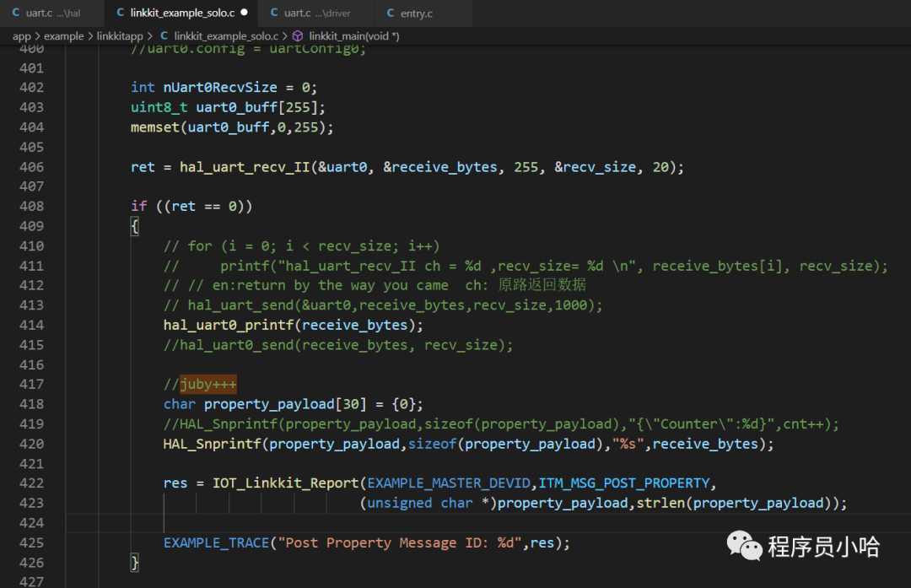
Task: Click the C icon of the hal uart.c tab
Action: pyautogui.click(x=16, y=13)
